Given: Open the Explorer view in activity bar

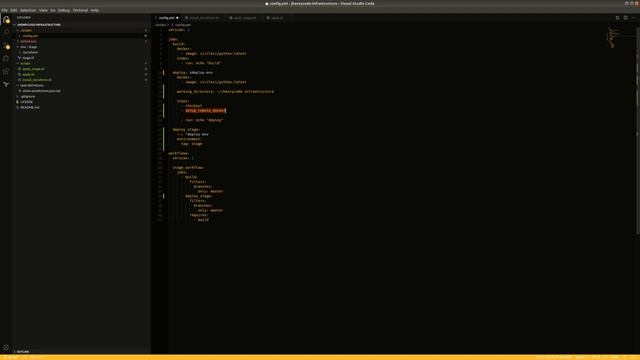Looking at the screenshot, I should [6, 20].
